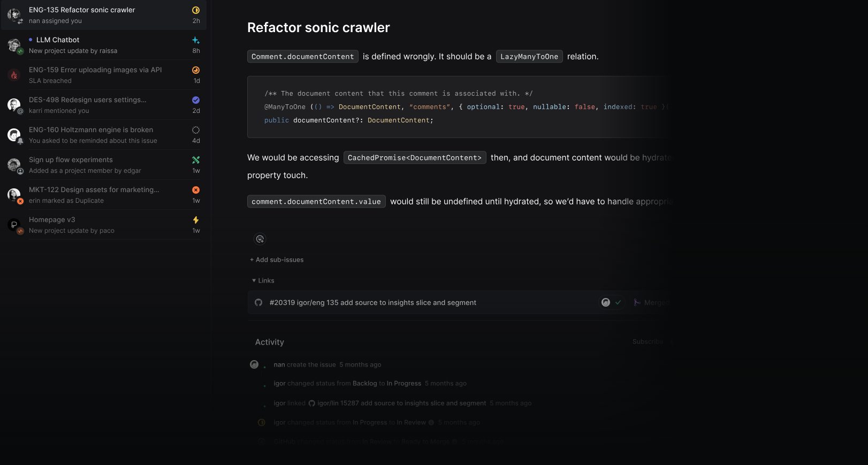Open the ENG-160 Holtzmann engine notification

tap(104, 135)
